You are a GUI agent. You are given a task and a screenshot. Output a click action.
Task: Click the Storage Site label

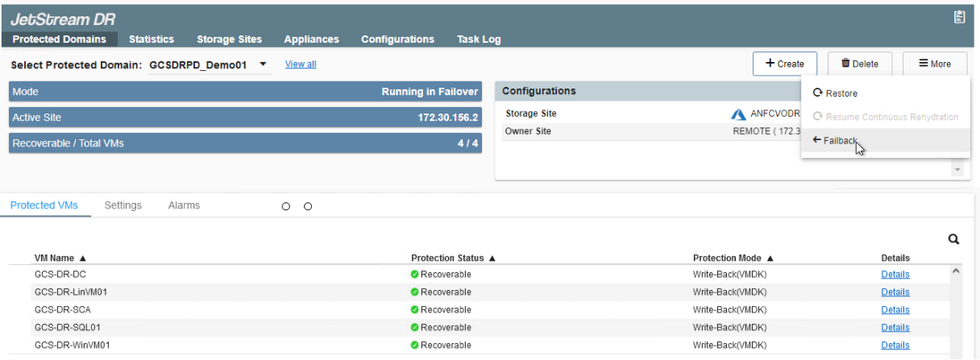point(530,114)
